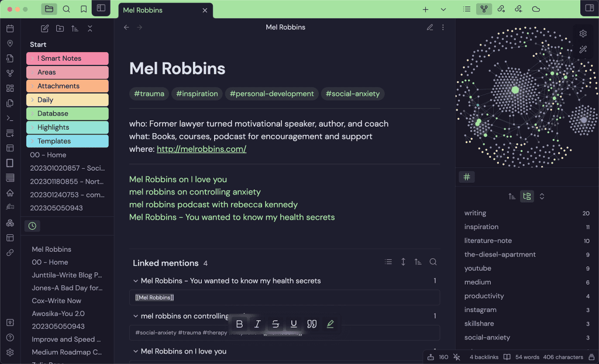Open graph settings gear above the graph

tap(583, 34)
